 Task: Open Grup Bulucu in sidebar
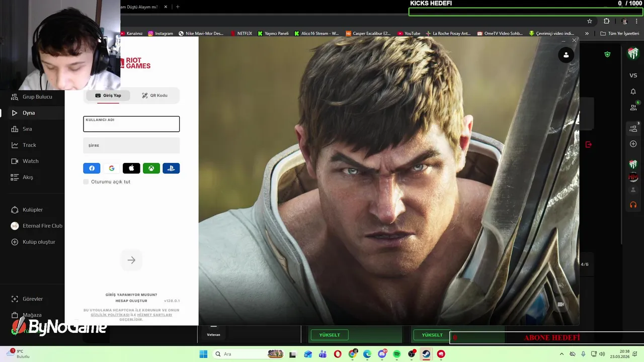[32, 97]
